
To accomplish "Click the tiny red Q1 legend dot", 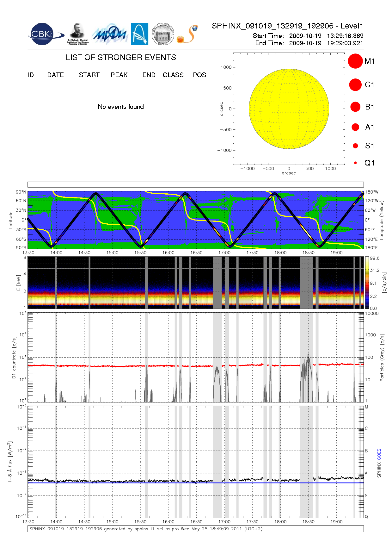I will (x=355, y=163).
